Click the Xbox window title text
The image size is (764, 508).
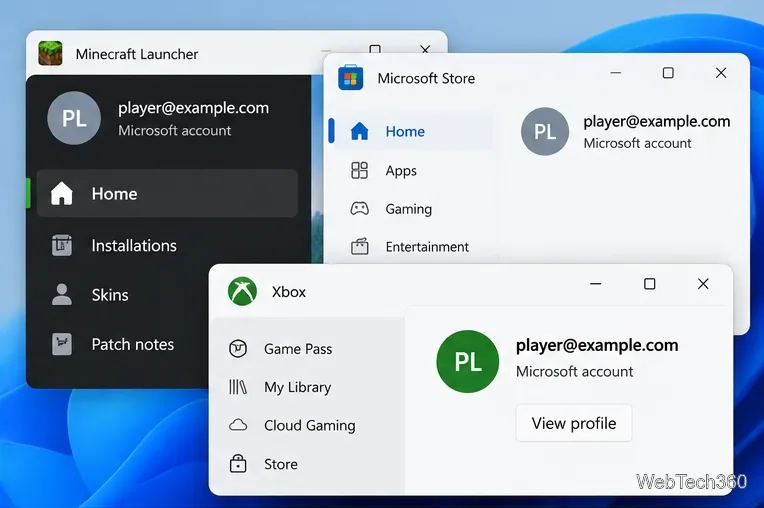(288, 292)
